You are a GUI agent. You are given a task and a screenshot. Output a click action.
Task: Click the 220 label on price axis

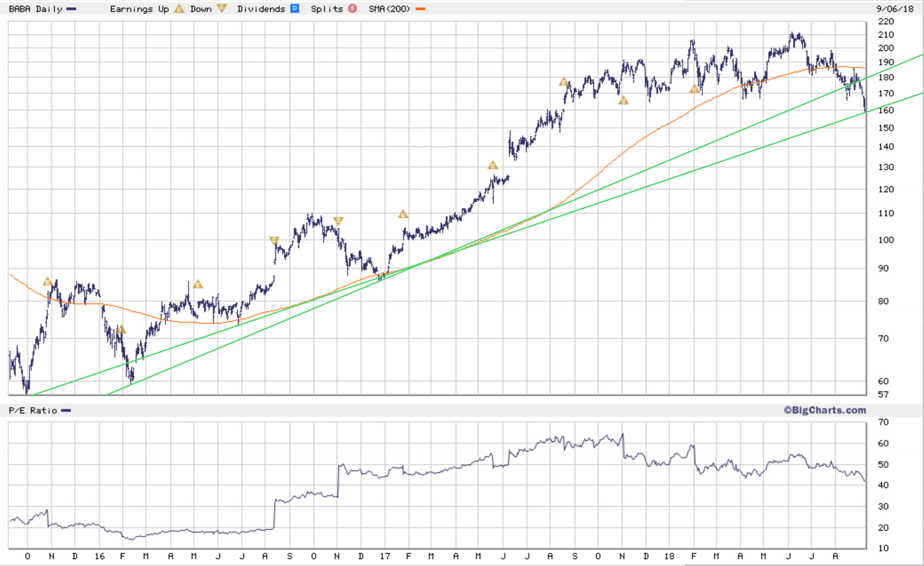pyautogui.click(x=885, y=21)
